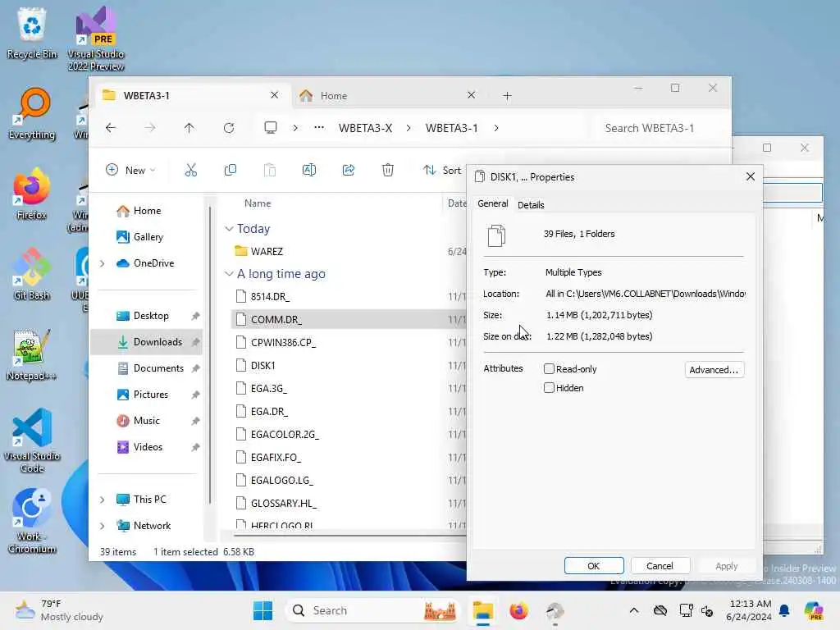The width and height of the screenshot is (840, 630).
Task: Expand chevron after WBETA3-X breadcrumb
Action: click(x=409, y=128)
